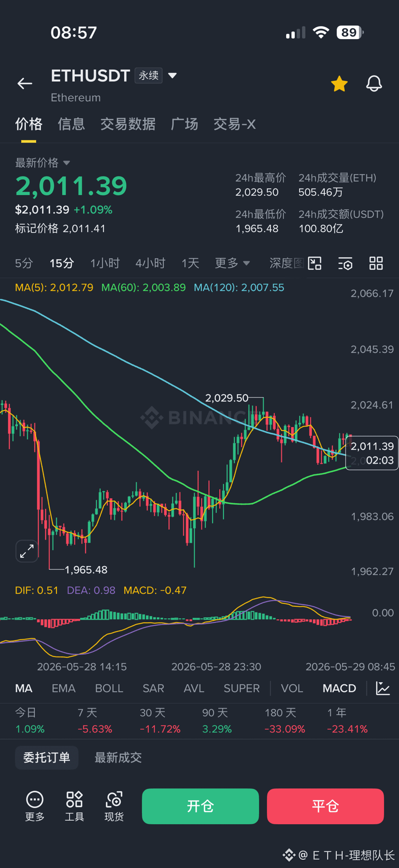Select the 7 天 -5.63% performance
399x868 pixels.
pos(95,721)
